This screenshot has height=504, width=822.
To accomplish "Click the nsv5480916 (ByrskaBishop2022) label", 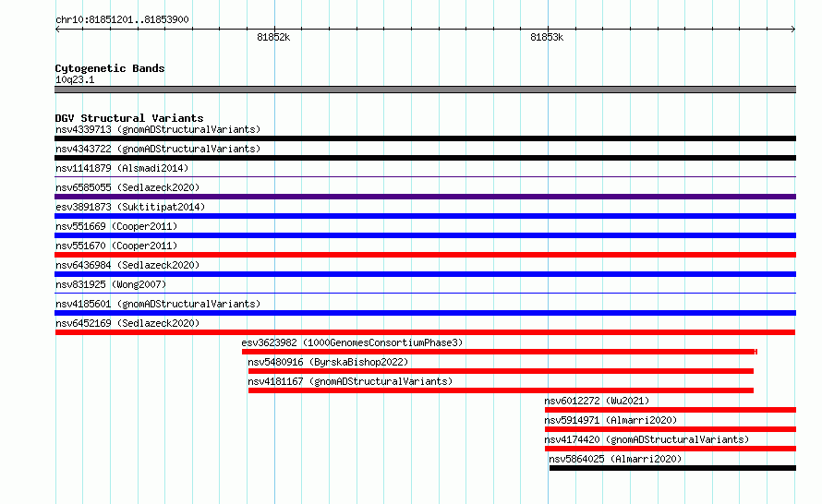I will coord(328,362).
